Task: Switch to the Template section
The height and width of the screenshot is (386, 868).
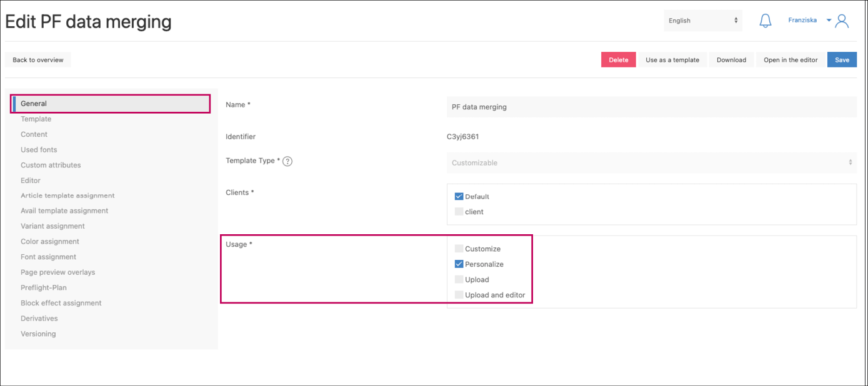Action: (36, 119)
